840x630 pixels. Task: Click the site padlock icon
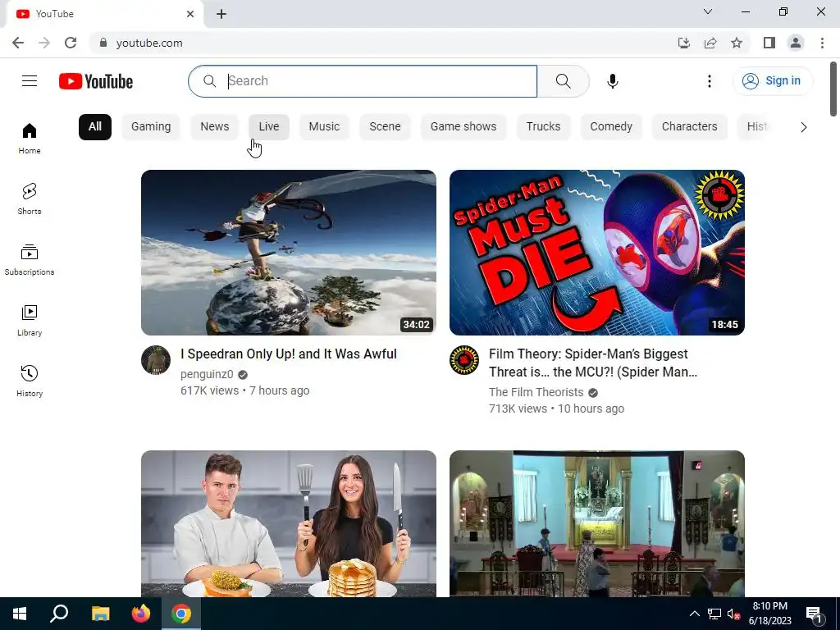click(103, 43)
